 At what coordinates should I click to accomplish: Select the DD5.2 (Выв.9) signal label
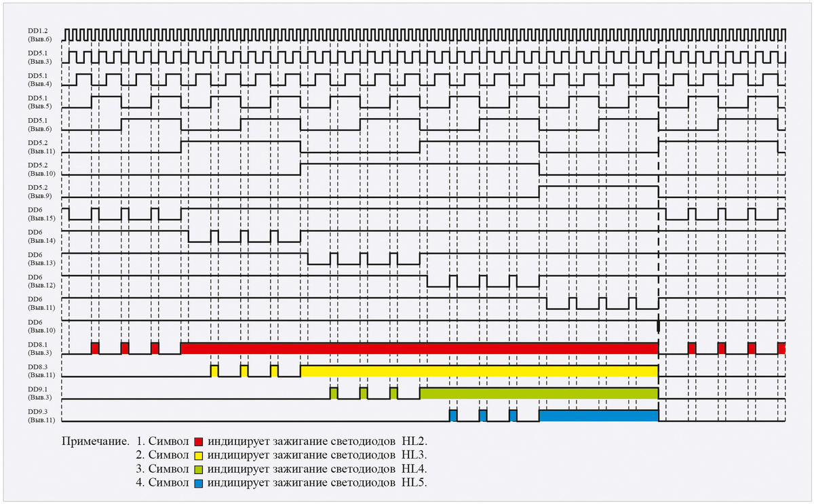click(x=39, y=191)
